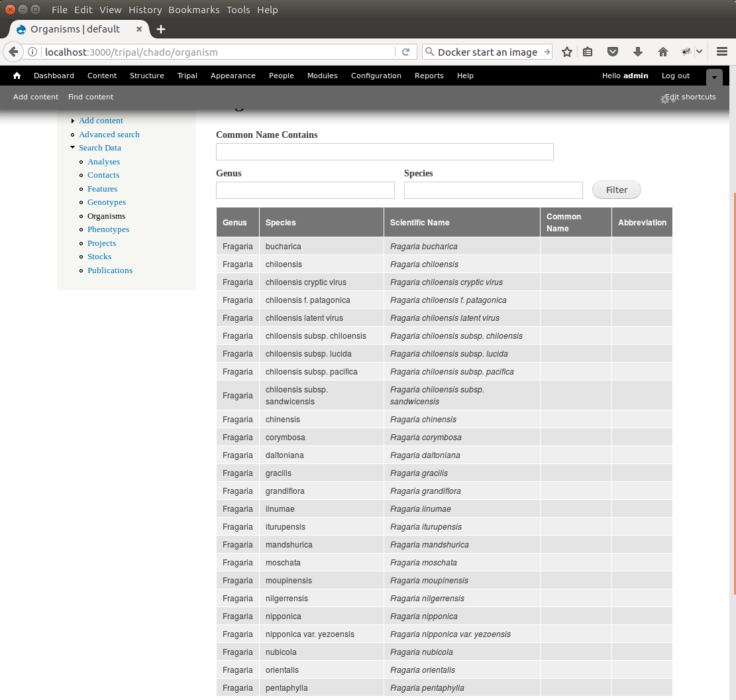
Task: Show site information for localhost
Action: [x=32, y=52]
